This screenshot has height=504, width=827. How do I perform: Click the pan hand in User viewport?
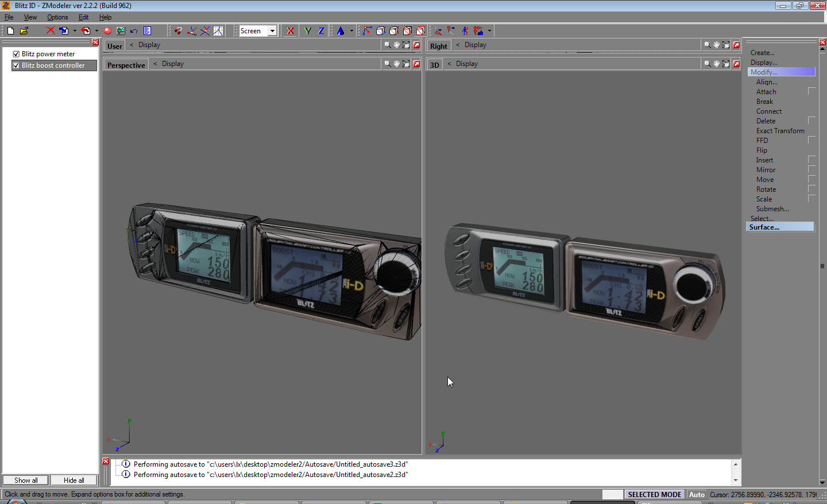(397, 45)
